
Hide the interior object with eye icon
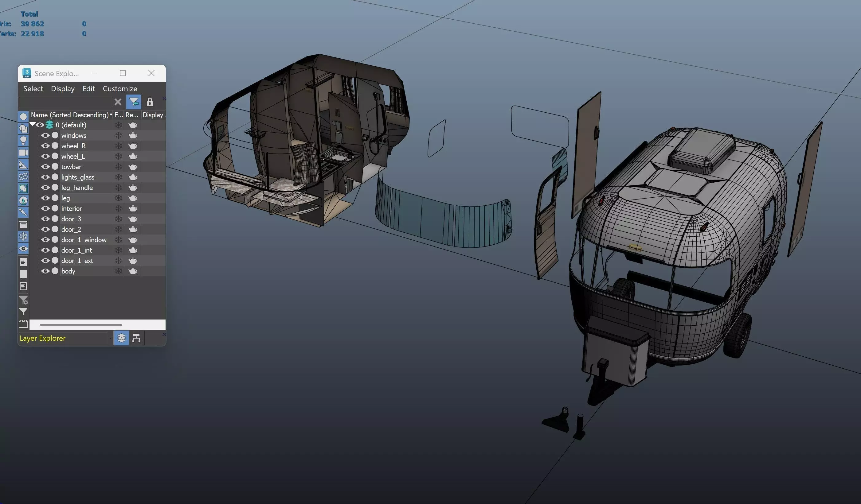point(45,209)
